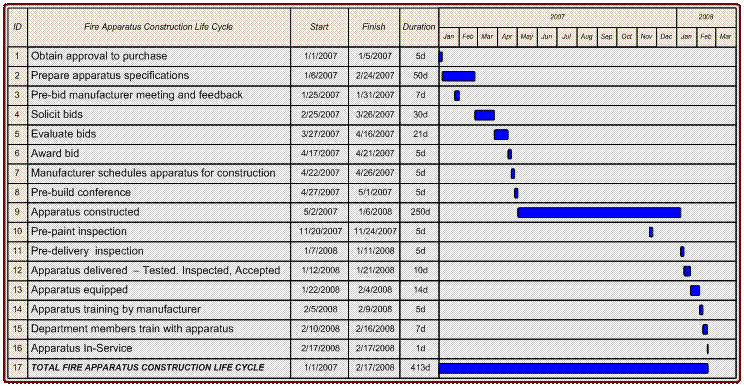Select the Pre-paint inspection timeline marker

click(x=651, y=232)
